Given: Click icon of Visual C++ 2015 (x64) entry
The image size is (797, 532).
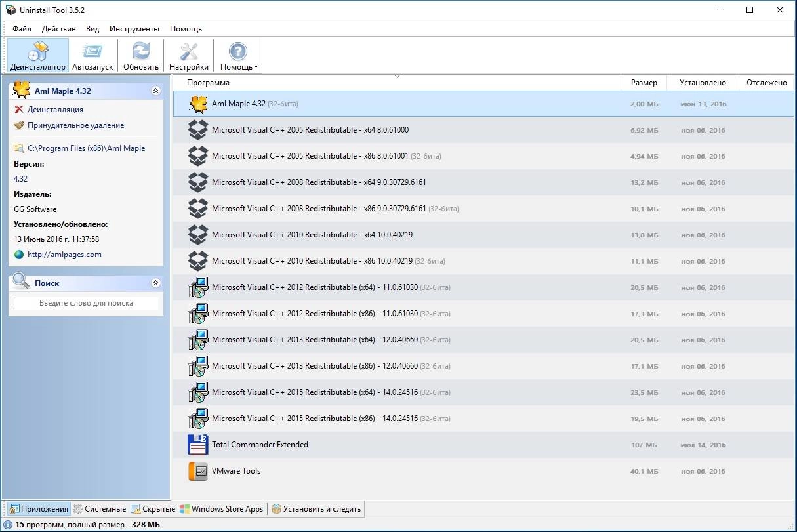Looking at the screenshot, I should [x=198, y=392].
